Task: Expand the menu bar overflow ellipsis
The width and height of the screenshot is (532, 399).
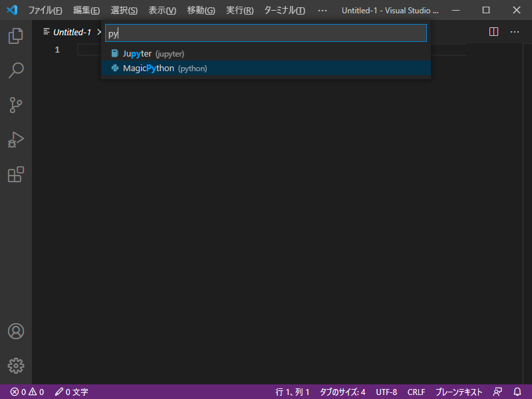Action: [323, 10]
